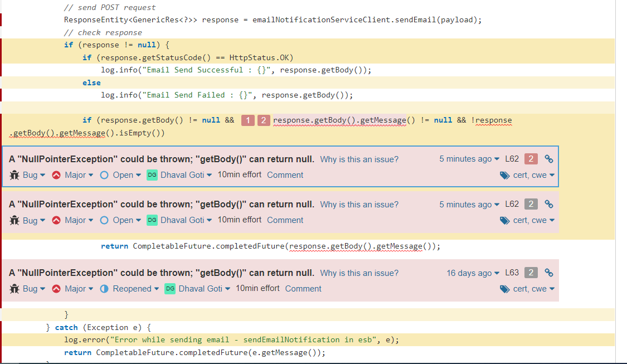Screen dimensions: 627x364
Task: Click the bug icon on the Reopened issue
Action: pyautogui.click(x=14, y=289)
